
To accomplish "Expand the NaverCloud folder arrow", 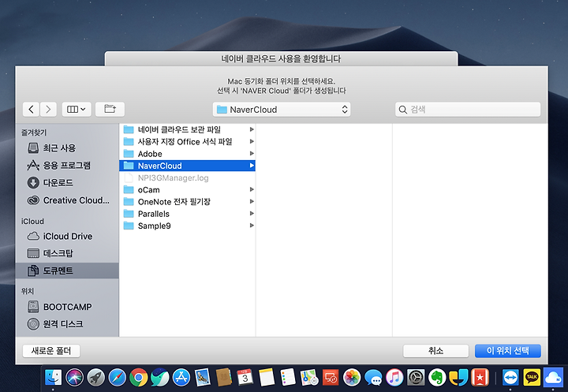I will pyautogui.click(x=252, y=166).
